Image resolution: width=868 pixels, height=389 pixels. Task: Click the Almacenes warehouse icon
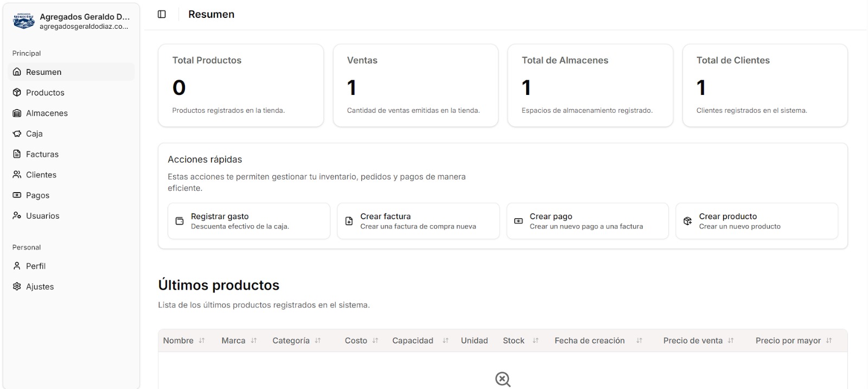(x=17, y=113)
